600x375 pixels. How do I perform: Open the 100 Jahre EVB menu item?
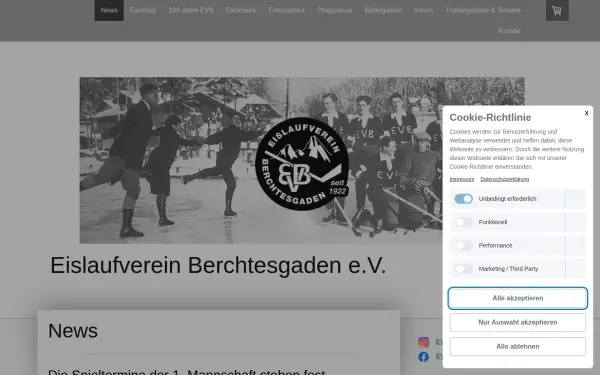(191, 10)
